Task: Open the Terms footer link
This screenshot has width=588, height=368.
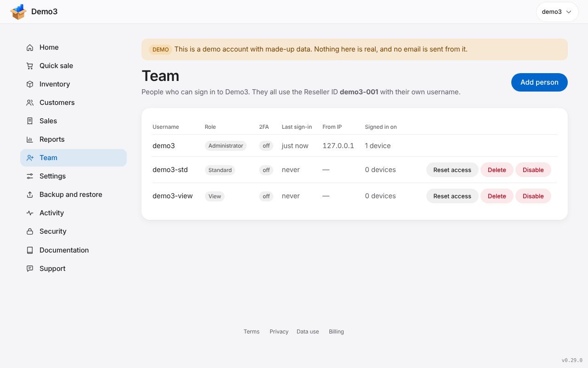Action: [x=252, y=332]
